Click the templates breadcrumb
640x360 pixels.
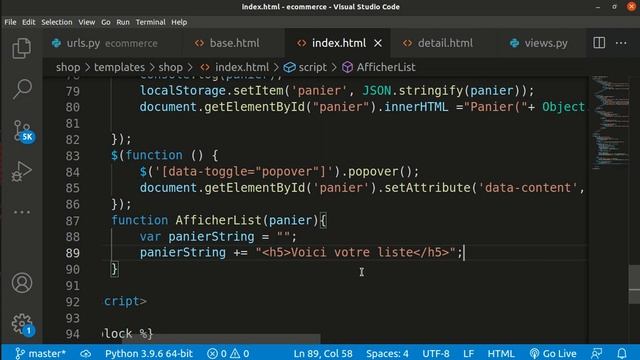[x=119, y=67]
